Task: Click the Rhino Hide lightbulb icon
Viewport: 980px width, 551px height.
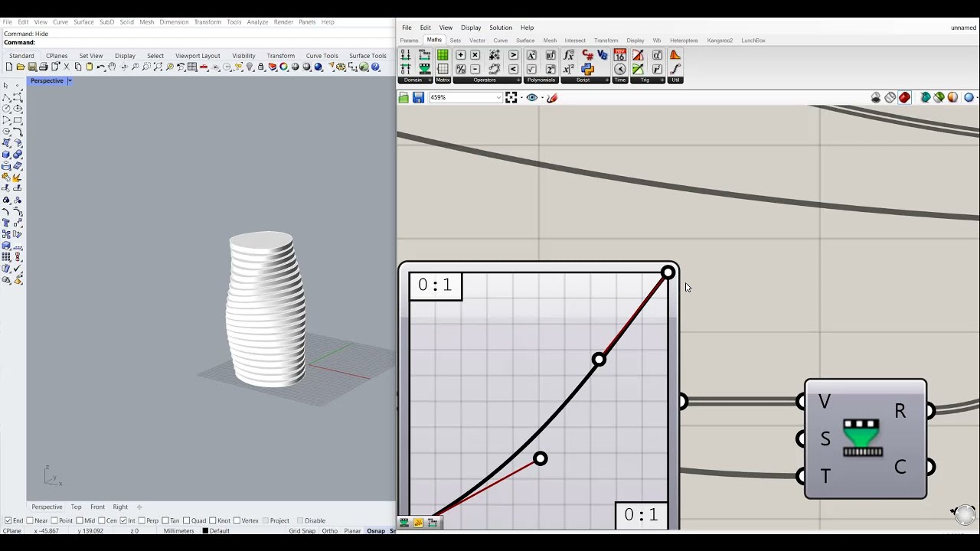Action: pos(250,67)
